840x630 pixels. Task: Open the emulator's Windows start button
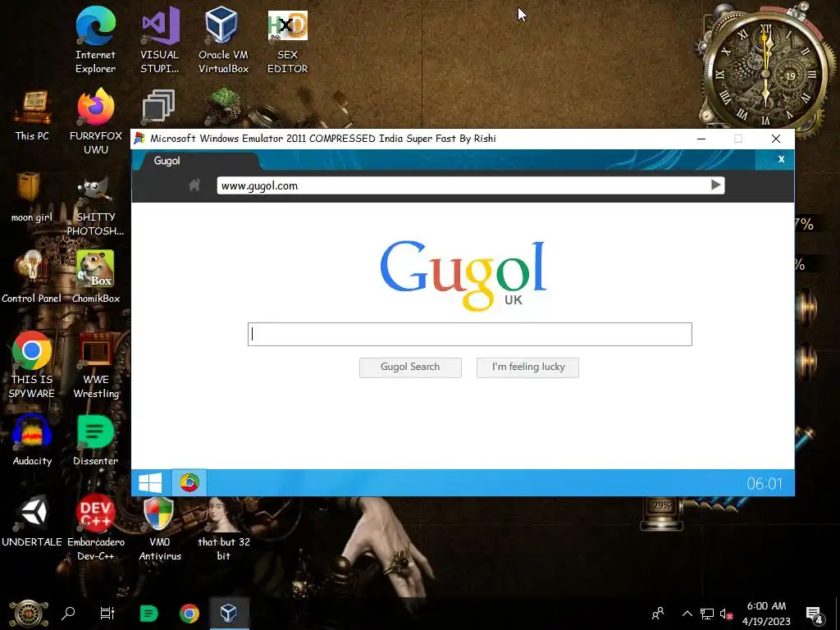[151, 482]
